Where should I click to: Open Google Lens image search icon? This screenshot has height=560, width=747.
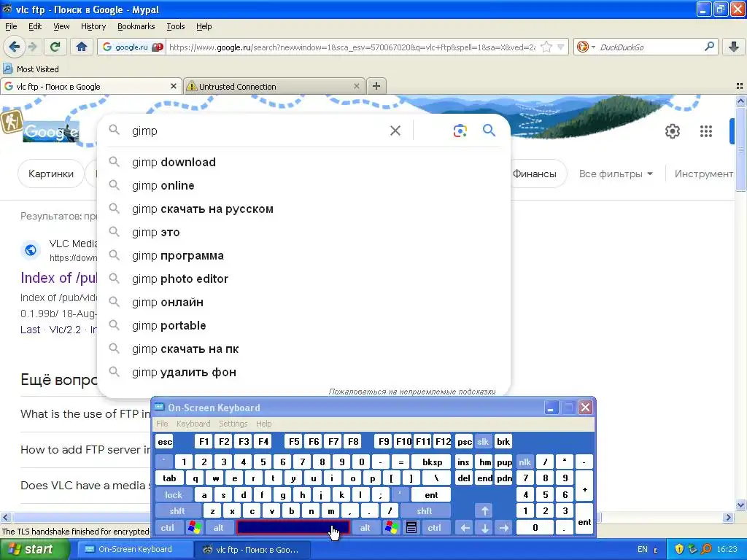tap(460, 131)
